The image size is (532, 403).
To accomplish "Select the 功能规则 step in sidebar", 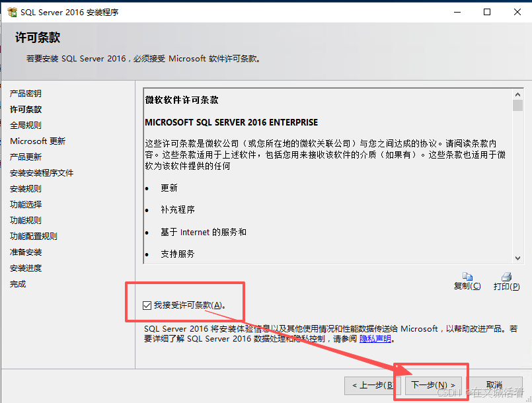I will [x=26, y=221].
